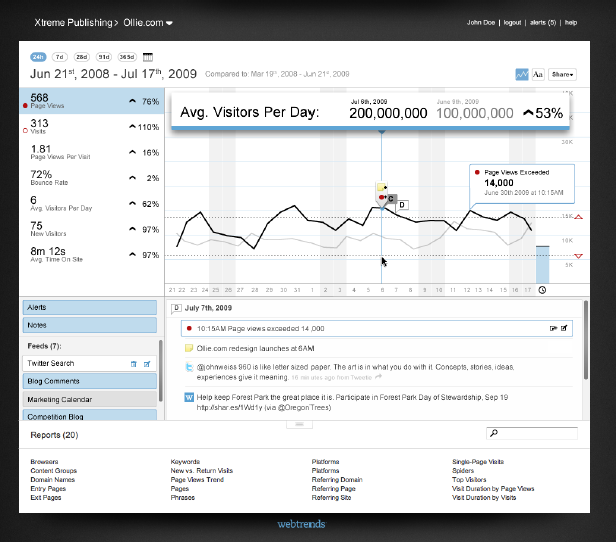Switch to line chart view icon
Screen dimensions: 616x542
click(522, 74)
